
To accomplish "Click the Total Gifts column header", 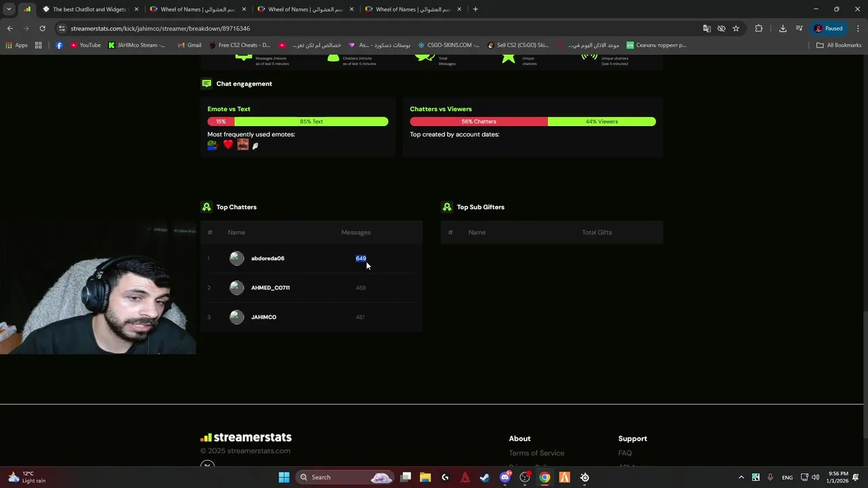I will pos(597,232).
